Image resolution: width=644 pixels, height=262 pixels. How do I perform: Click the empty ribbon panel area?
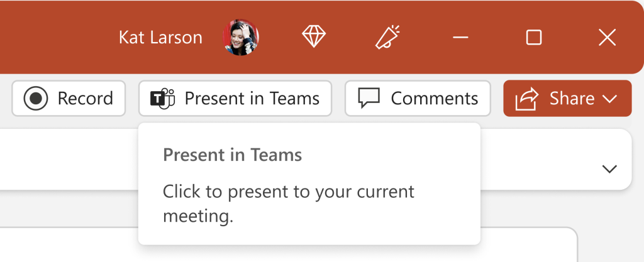click(69, 160)
